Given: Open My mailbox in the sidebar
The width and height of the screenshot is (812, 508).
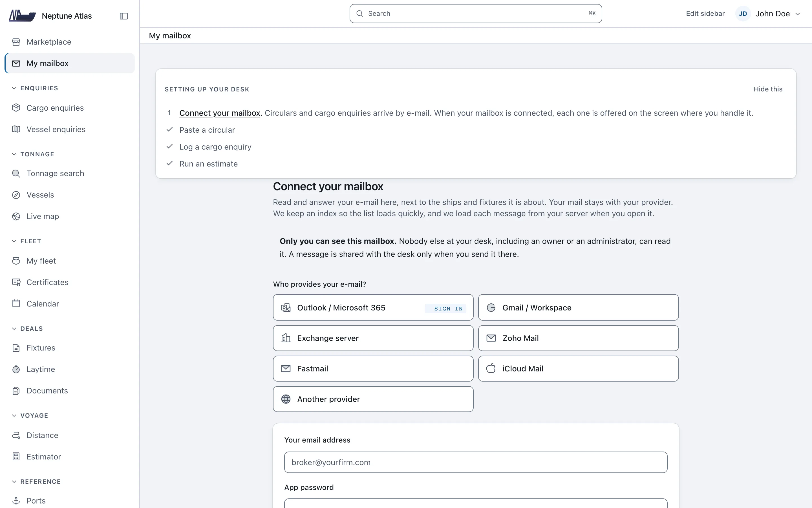Looking at the screenshot, I should 70,63.
